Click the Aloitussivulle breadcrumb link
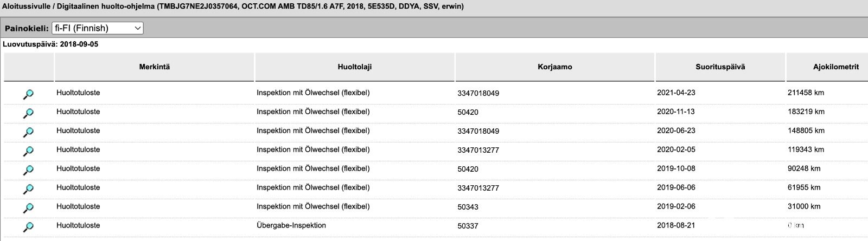This screenshot has width=868, height=241. point(22,6)
